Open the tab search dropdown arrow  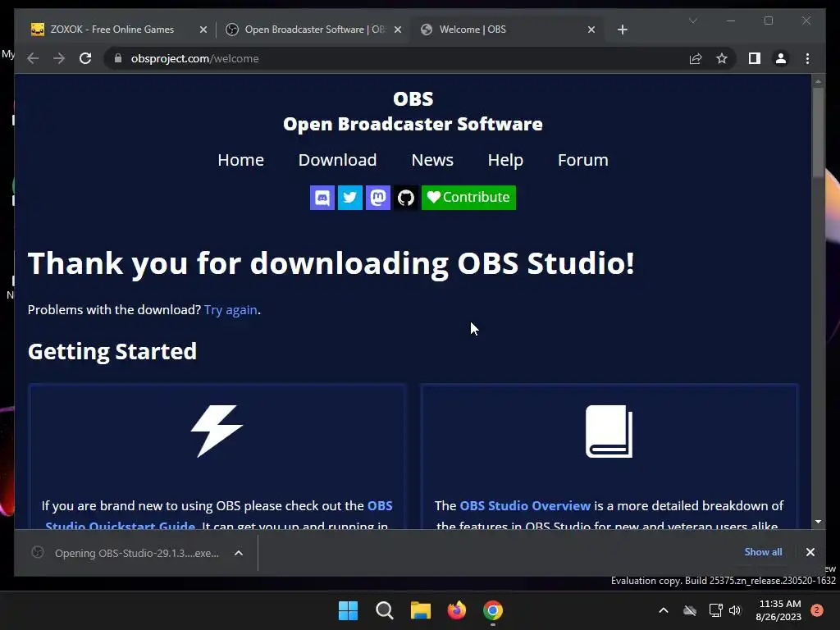pyautogui.click(x=692, y=21)
